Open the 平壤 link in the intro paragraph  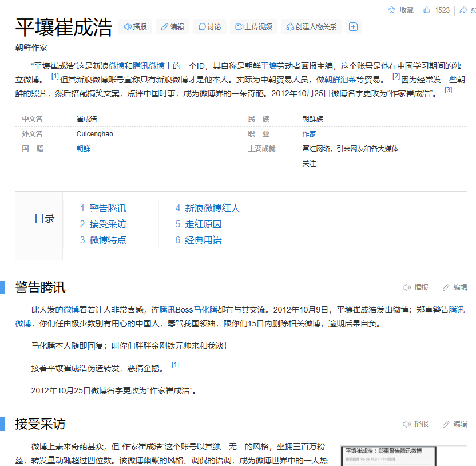tap(269, 66)
